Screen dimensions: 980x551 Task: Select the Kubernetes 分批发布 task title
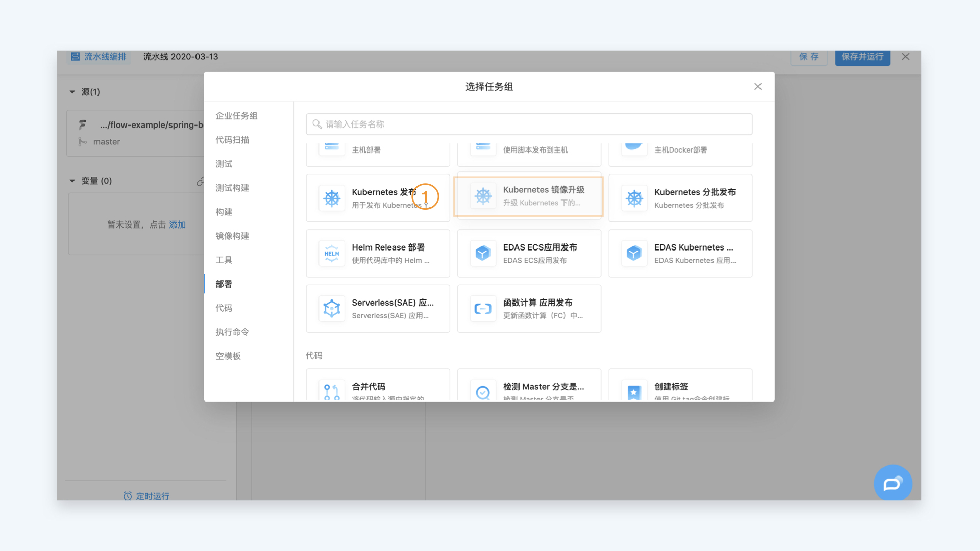[695, 192]
